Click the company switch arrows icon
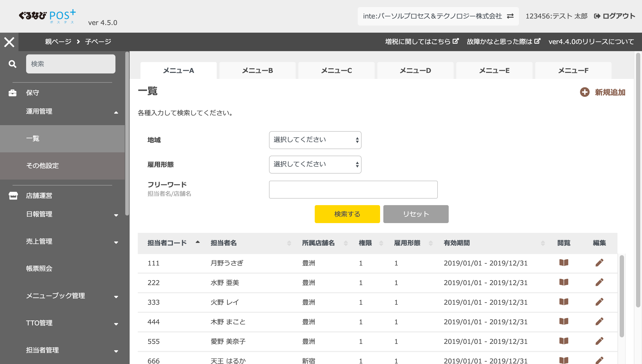Viewport: 642px width, 364px height. pos(510,16)
